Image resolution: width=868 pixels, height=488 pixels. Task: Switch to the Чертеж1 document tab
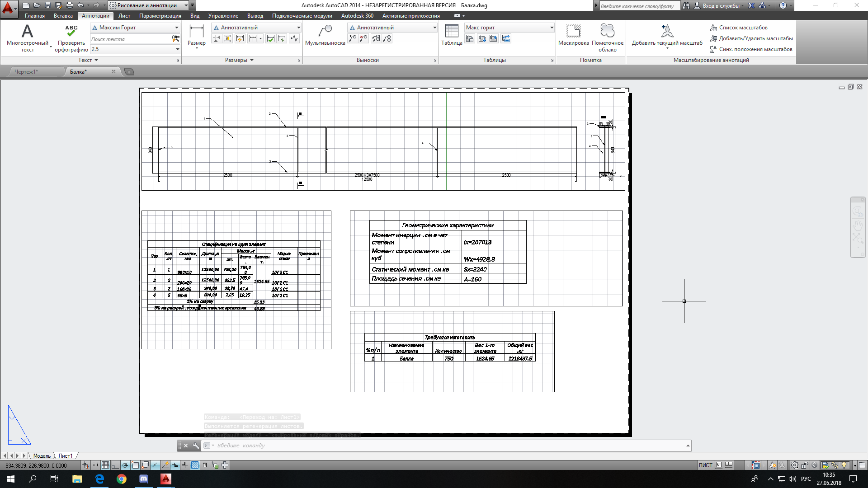pyautogui.click(x=26, y=72)
